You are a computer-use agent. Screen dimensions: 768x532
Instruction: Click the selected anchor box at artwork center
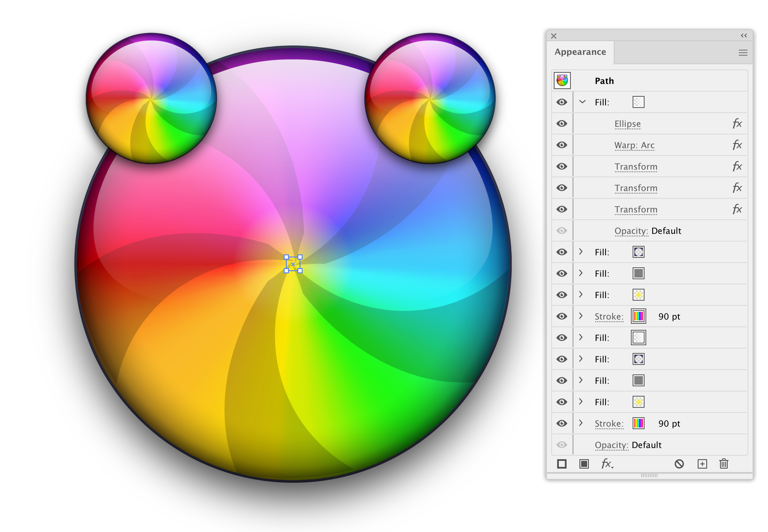pyautogui.click(x=293, y=264)
